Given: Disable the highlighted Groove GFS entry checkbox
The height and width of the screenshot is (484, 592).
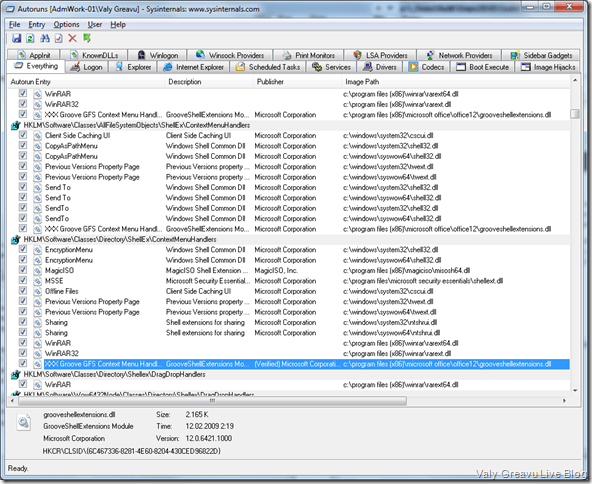Looking at the screenshot, I should [x=23, y=363].
